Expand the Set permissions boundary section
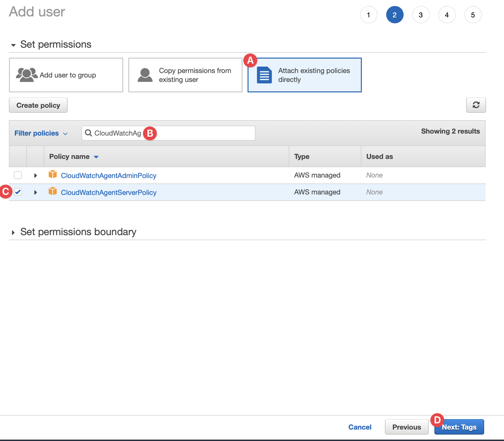 (13, 233)
